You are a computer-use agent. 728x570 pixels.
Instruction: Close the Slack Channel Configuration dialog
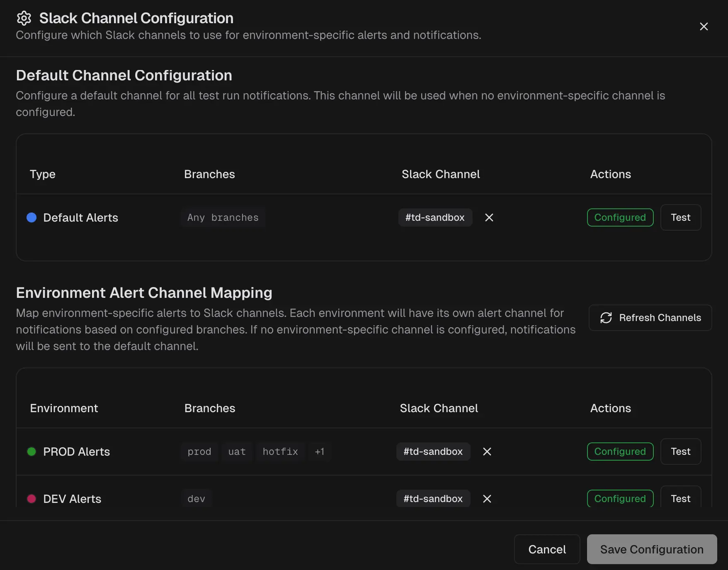(704, 27)
